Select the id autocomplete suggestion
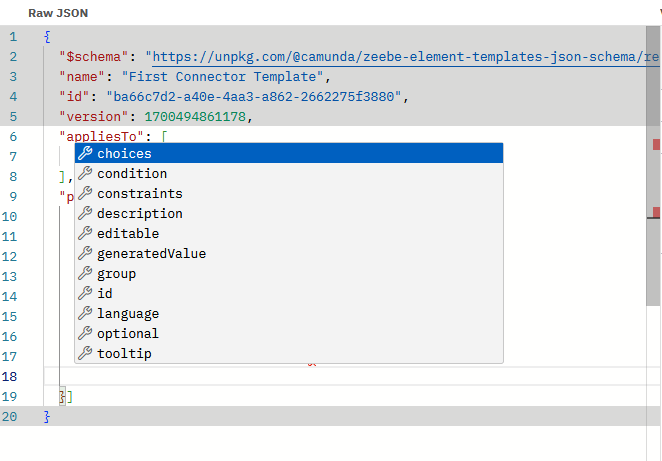Image resolution: width=662 pixels, height=461 pixels. [105, 293]
